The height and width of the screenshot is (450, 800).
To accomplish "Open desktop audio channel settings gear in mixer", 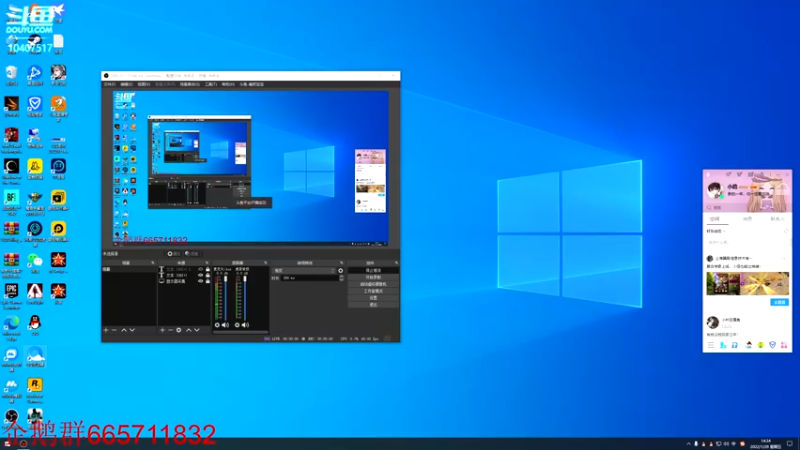I will [237, 324].
